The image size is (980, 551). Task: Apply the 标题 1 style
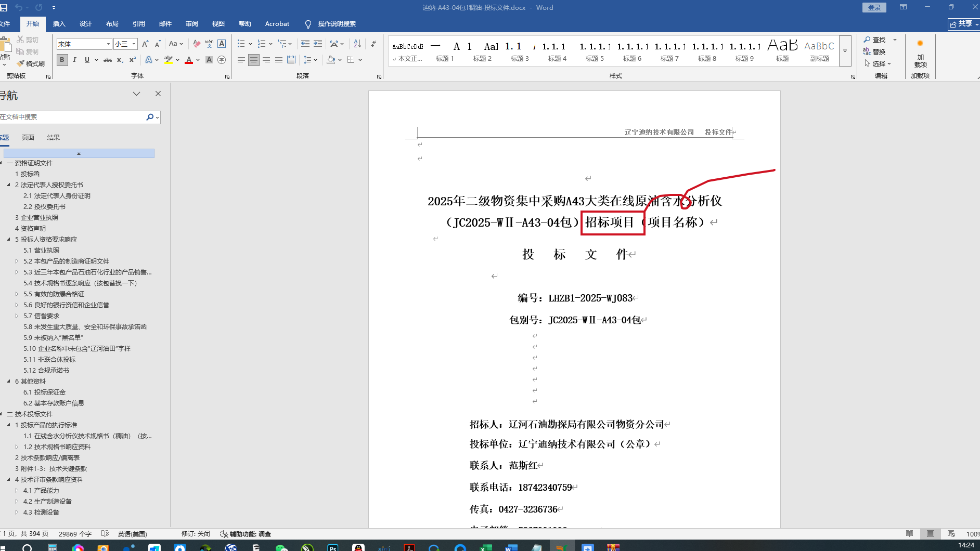pos(445,50)
